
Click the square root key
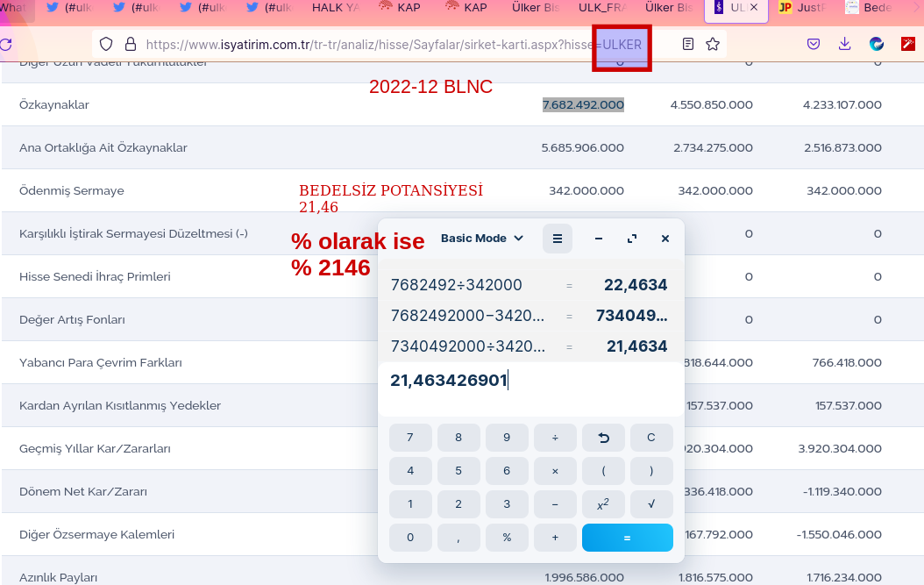[x=651, y=504]
